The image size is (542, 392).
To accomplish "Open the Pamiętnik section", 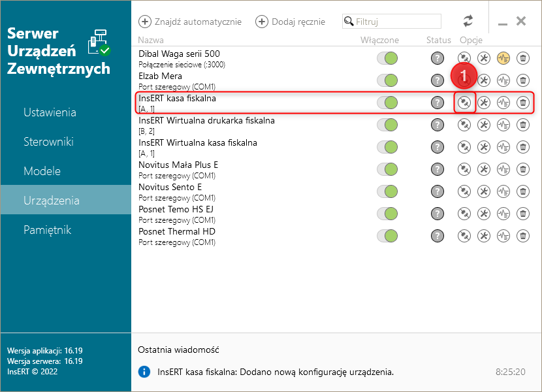I will tap(66, 230).
